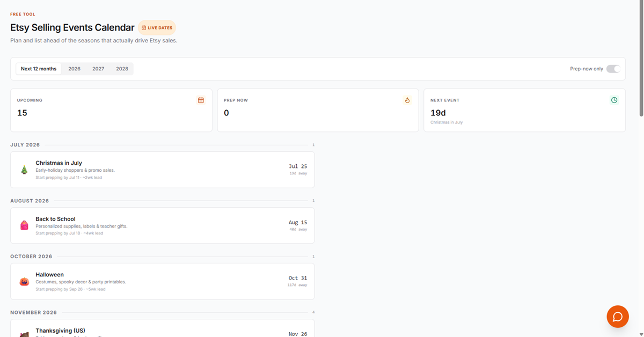Open the chat bubble support button
The width and height of the screenshot is (644, 337).
tap(618, 317)
